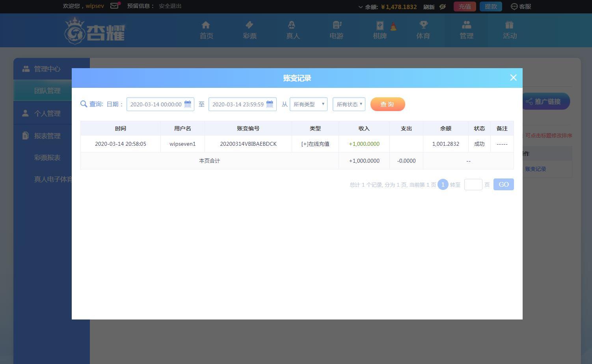Viewport: 592px width, 364px height.
Task: Click the mail envelope icon
Action: (x=114, y=6)
